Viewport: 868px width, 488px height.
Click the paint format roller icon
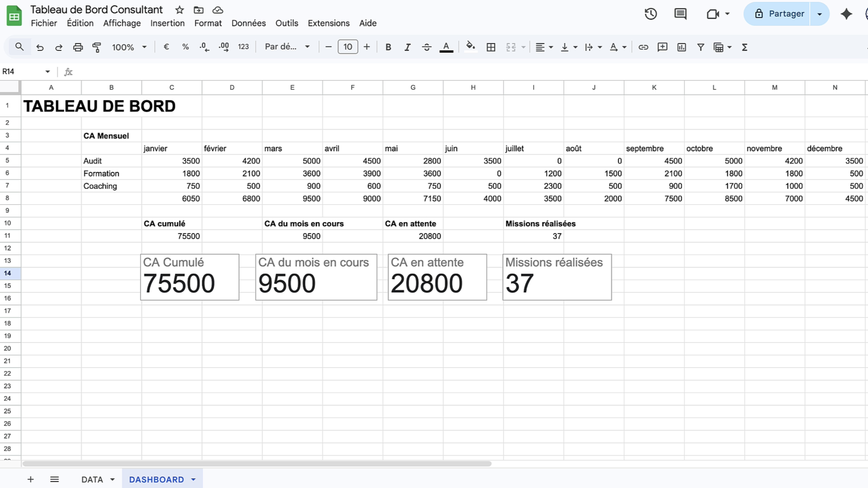pyautogui.click(x=97, y=47)
